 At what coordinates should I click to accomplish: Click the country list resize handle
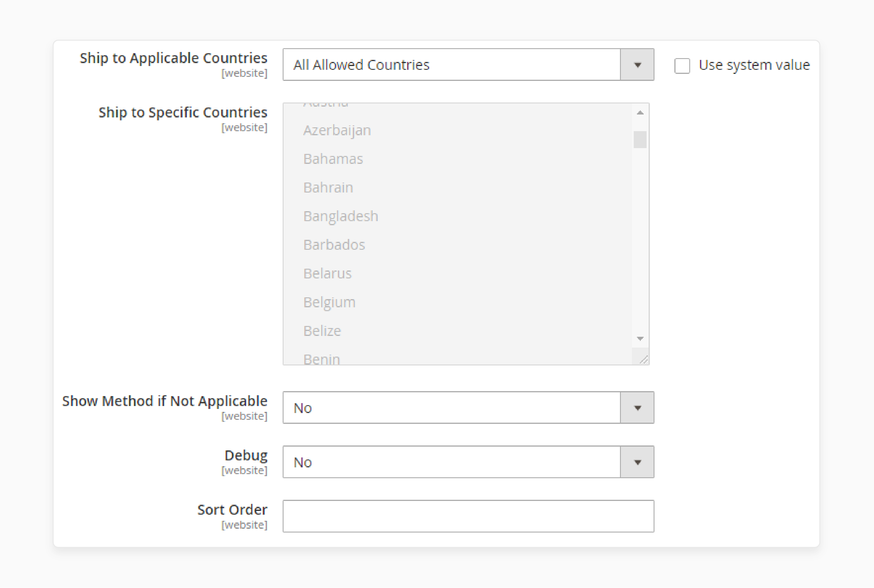(643, 360)
